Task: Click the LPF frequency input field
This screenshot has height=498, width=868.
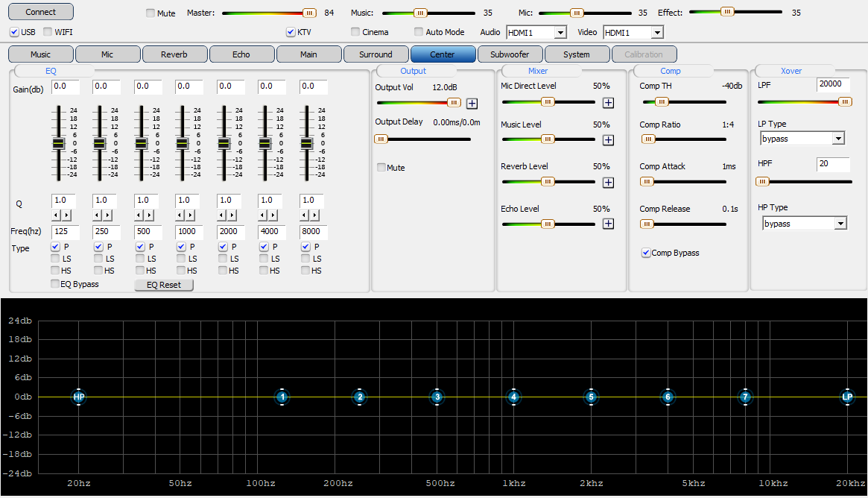Action: coord(833,85)
